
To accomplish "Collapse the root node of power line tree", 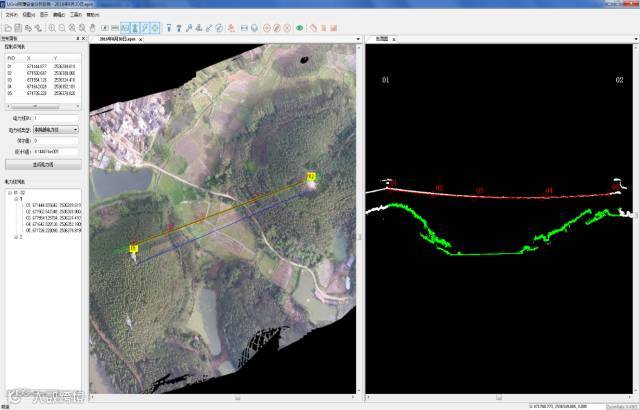I will (10, 193).
